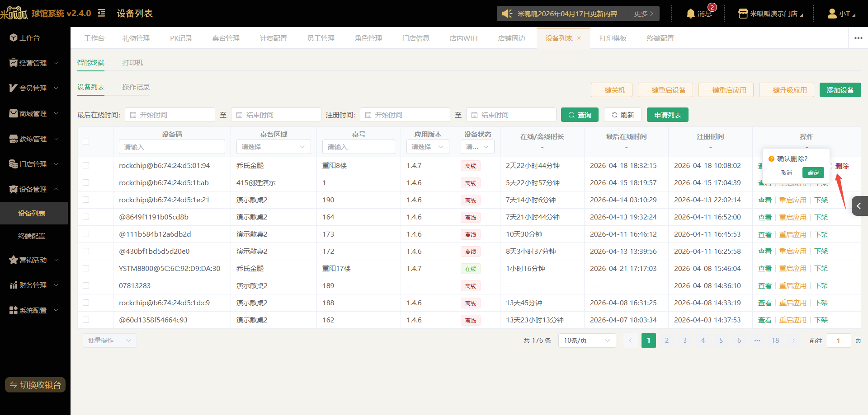Click the 财务管理 chart icon
This screenshot has height=415, width=868.
click(14, 285)
